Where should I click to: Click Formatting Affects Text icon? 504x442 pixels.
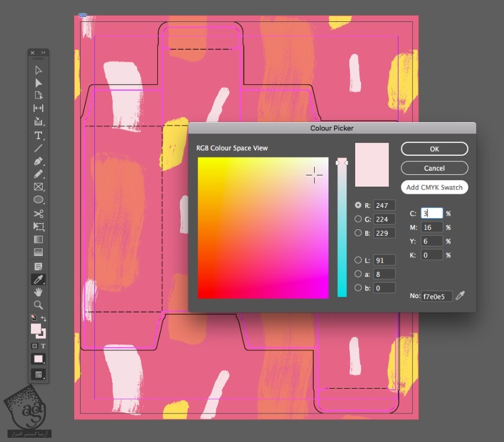[x=43, y=346]
